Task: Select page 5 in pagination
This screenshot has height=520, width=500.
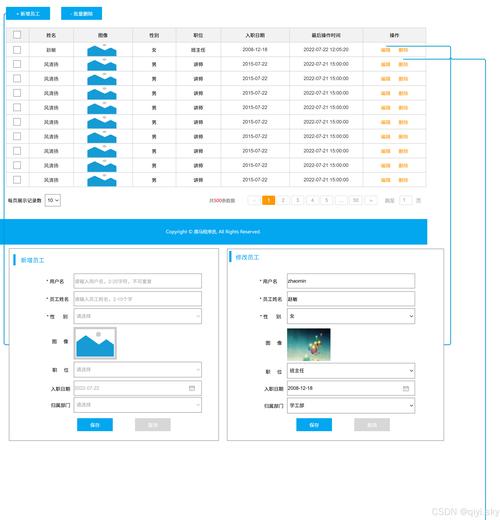Action: click(x=326, y=200)
